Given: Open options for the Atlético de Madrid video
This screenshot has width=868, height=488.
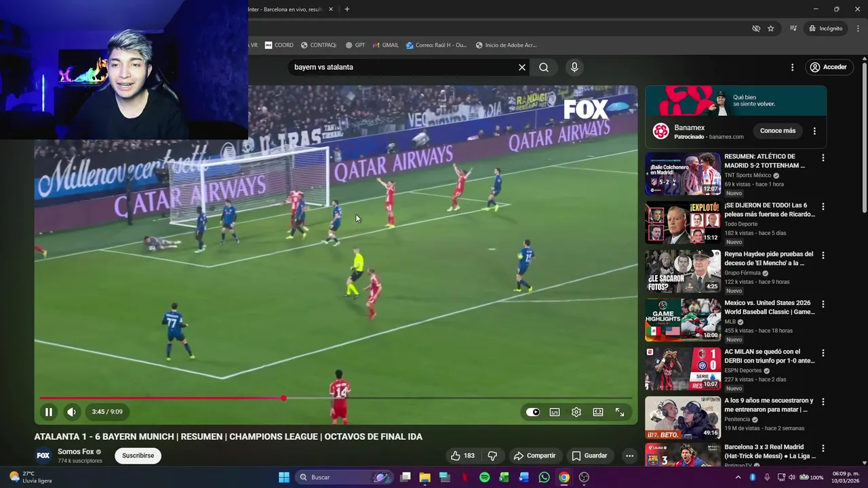Looking at the screenshot, I should coord(823,158).
